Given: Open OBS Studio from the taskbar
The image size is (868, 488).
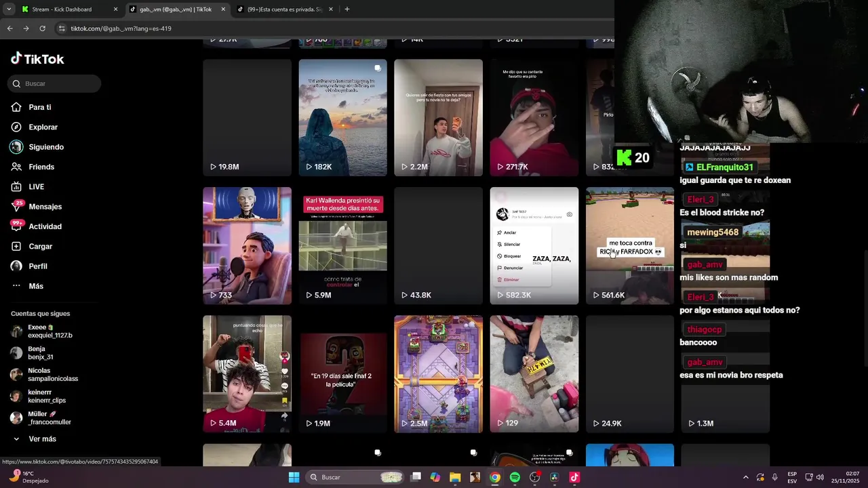Looking at the screenshot, I should pyautogui.click(x=535, y=477).
